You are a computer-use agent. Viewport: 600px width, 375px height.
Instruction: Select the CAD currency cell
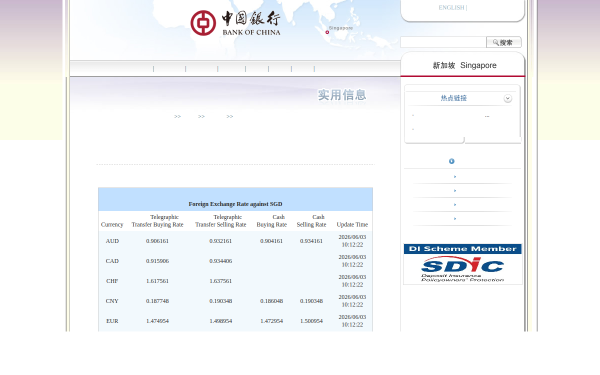point(112,261)
